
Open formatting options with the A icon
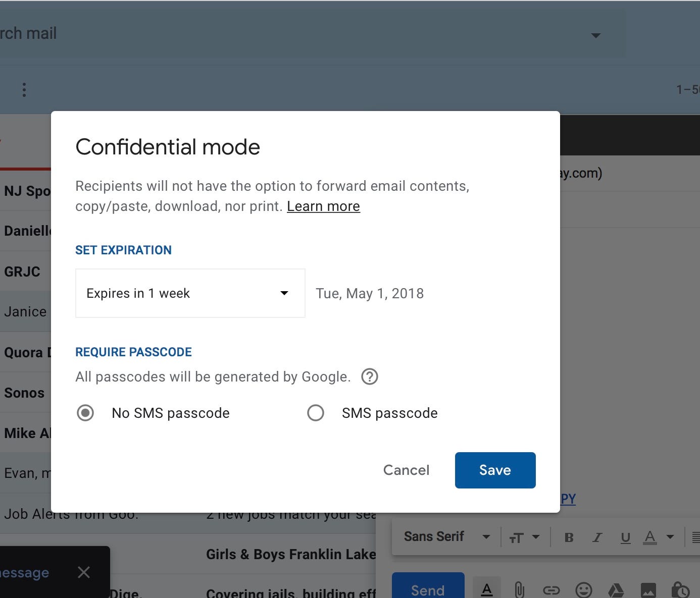coord(486,588)
